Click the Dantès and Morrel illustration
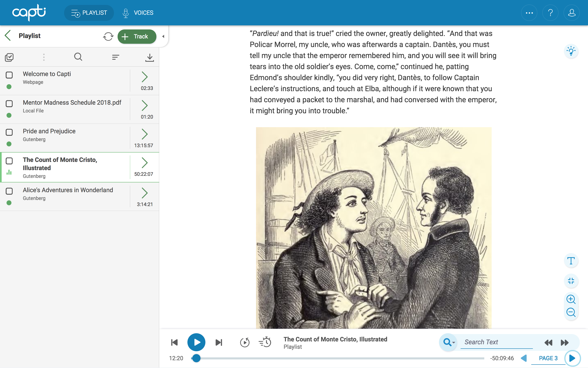The width and height of the screenshot is (588, 368). 373,228
